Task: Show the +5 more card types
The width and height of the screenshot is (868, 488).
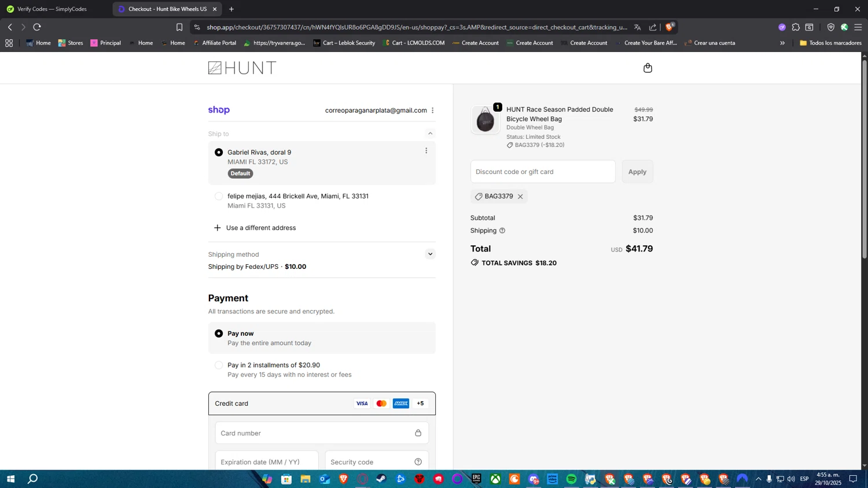Action: pos(420,404)
